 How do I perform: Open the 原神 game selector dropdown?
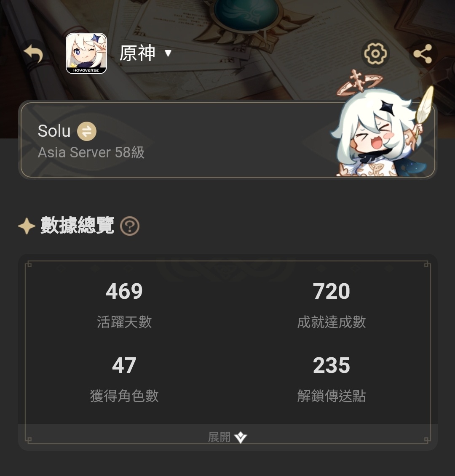tap(145, 53)
